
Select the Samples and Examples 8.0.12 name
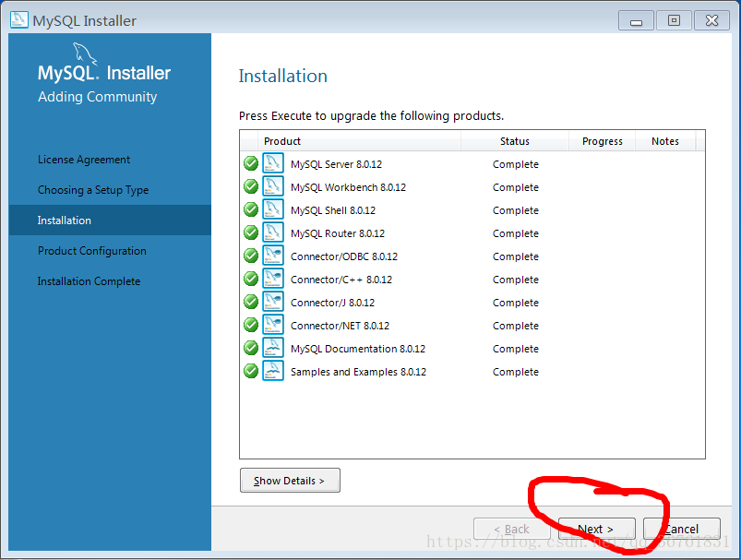pos(358,372)
